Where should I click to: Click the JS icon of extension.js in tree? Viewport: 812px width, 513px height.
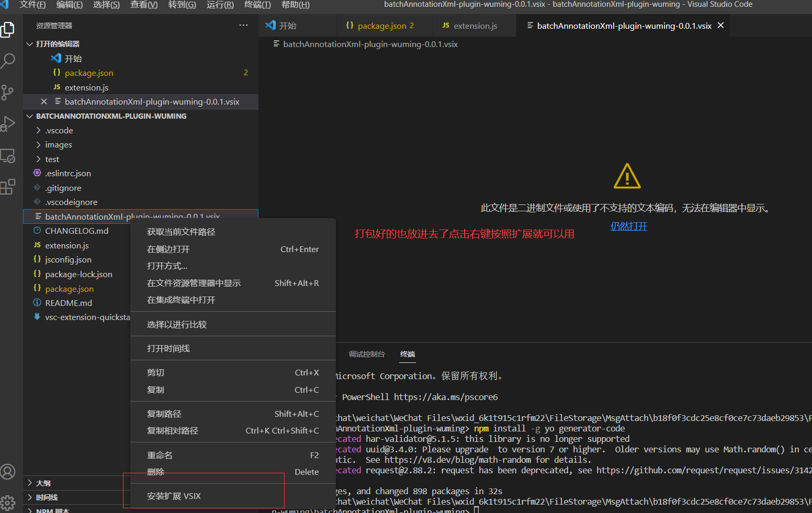tap(37, 245)
